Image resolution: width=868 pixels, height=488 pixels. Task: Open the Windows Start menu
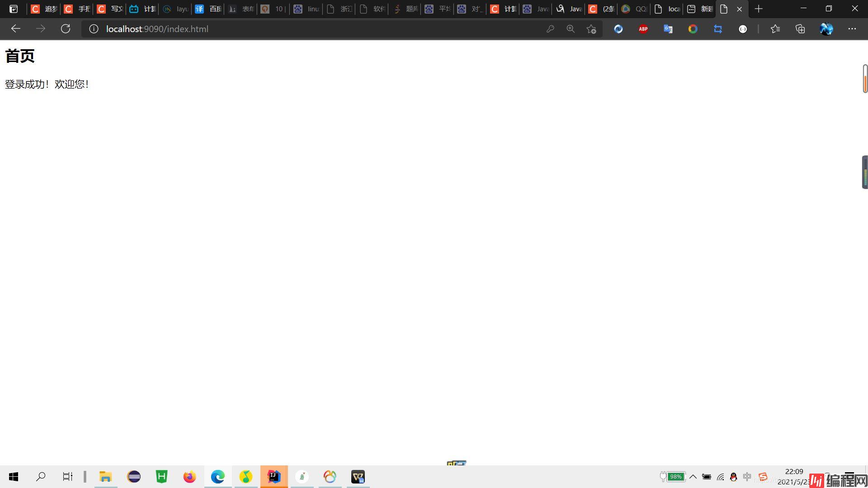pyautogui.click(x=14, y=477)
